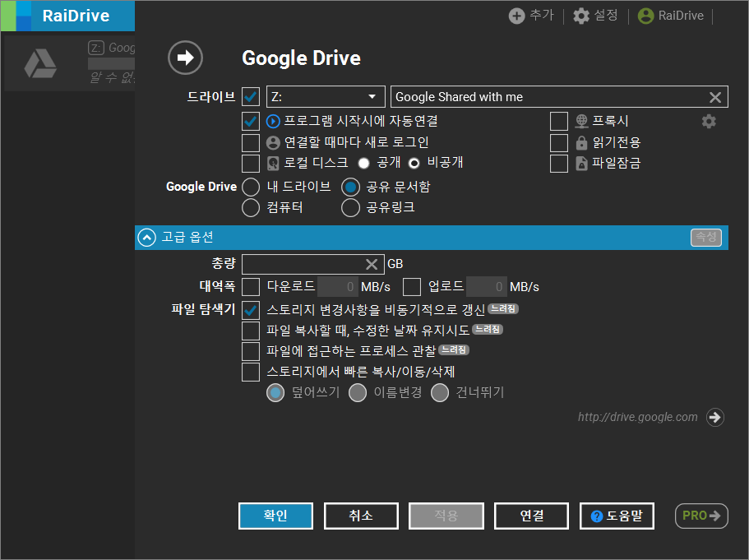Click the file lock icon
Viewport: 749px width, 560px height.
pos(581,164)
